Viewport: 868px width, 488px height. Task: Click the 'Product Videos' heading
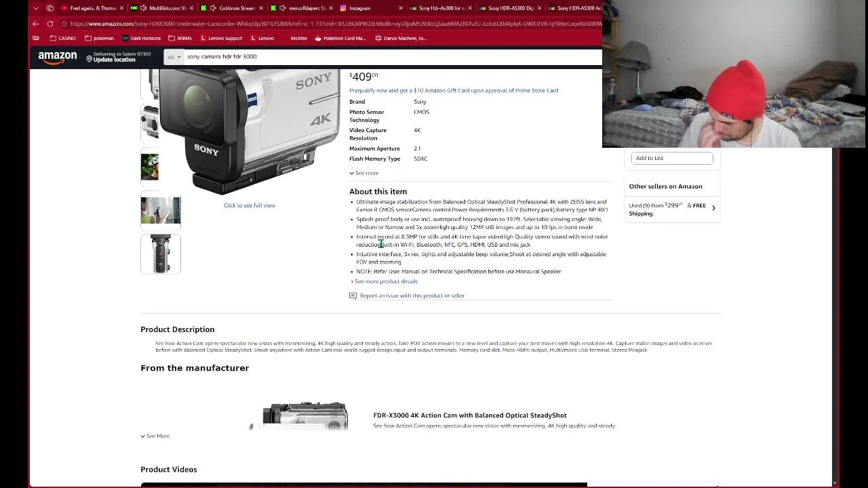(x=169, y=469)
